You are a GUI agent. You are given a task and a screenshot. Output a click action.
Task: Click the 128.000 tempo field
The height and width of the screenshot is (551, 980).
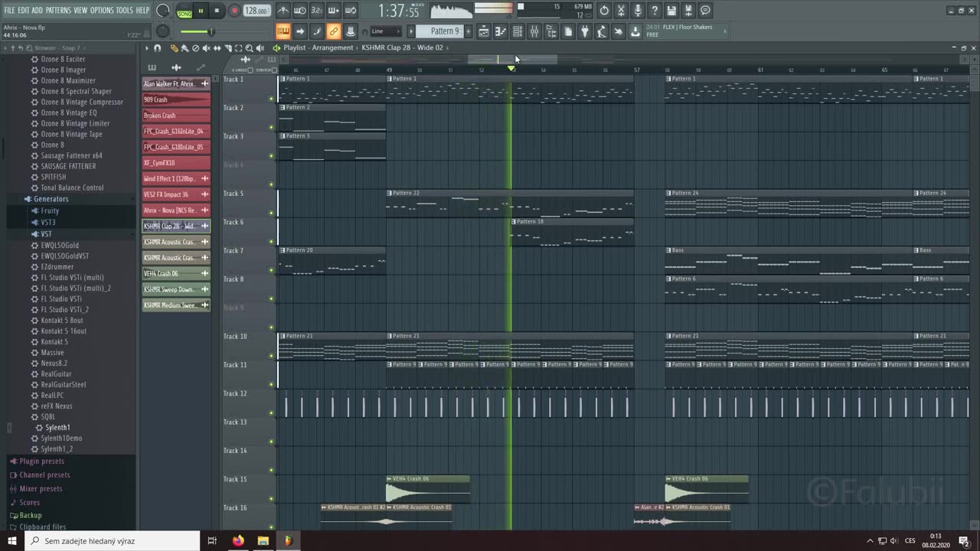256,11
